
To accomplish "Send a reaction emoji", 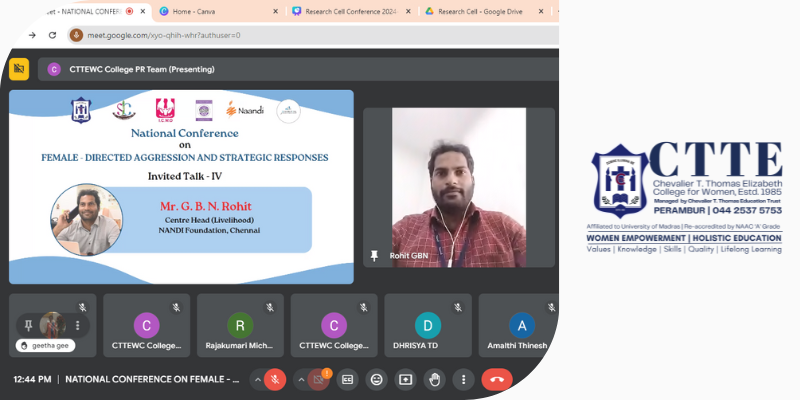I will click(x=377, y=380).
